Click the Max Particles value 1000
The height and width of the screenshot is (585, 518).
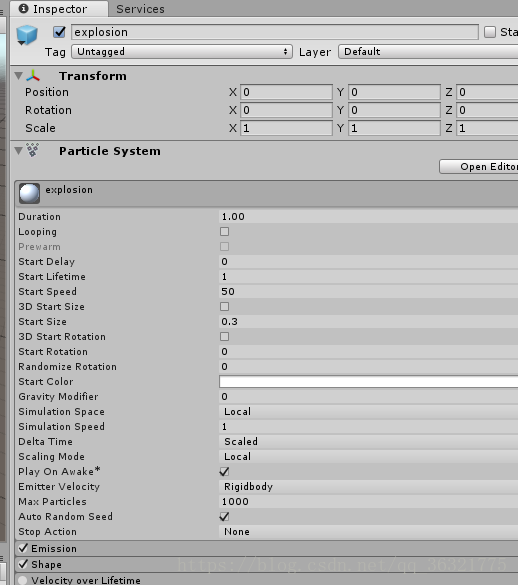point(368,501)
